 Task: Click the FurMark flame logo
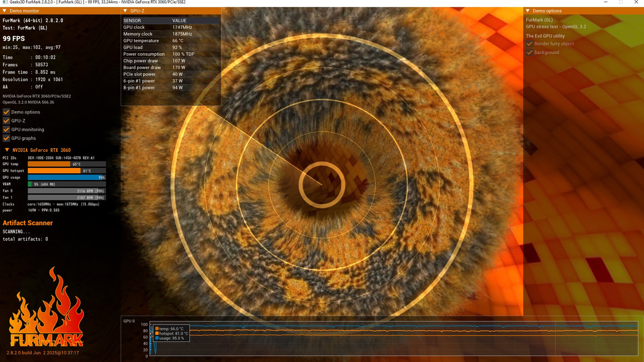[x=46, y=307]
